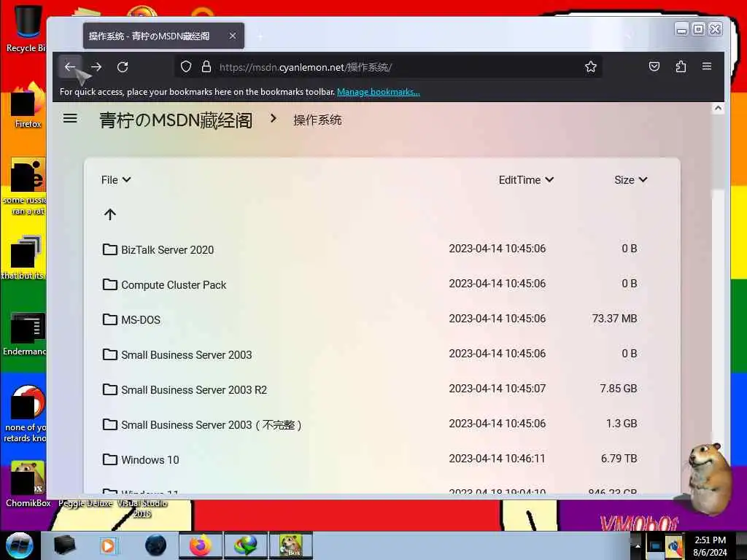Click the media player taskbar icon

point(109,545)
